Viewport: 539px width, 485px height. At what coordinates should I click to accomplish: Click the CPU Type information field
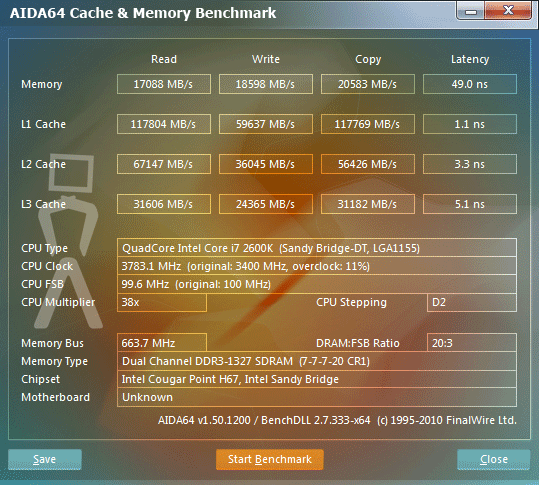click(x=317, y=247)
